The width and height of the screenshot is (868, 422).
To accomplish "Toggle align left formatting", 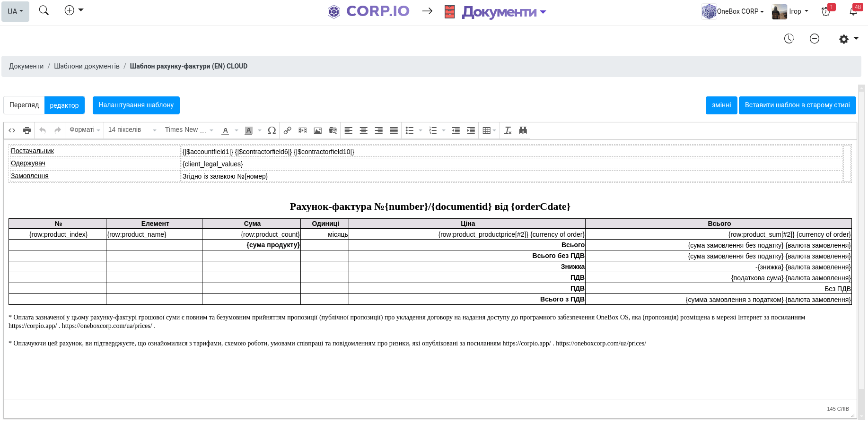I will (x=348, y=130).
